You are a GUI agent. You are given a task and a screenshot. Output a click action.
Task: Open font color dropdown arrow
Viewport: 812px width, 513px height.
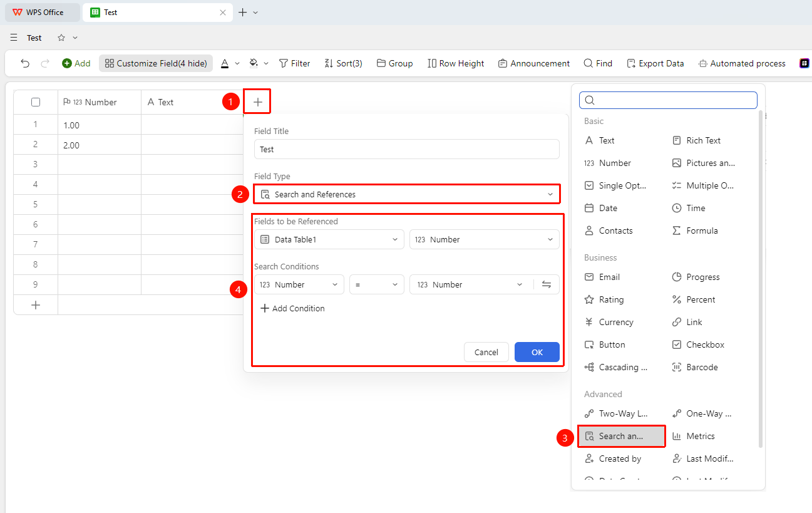[x=237, y=63]
